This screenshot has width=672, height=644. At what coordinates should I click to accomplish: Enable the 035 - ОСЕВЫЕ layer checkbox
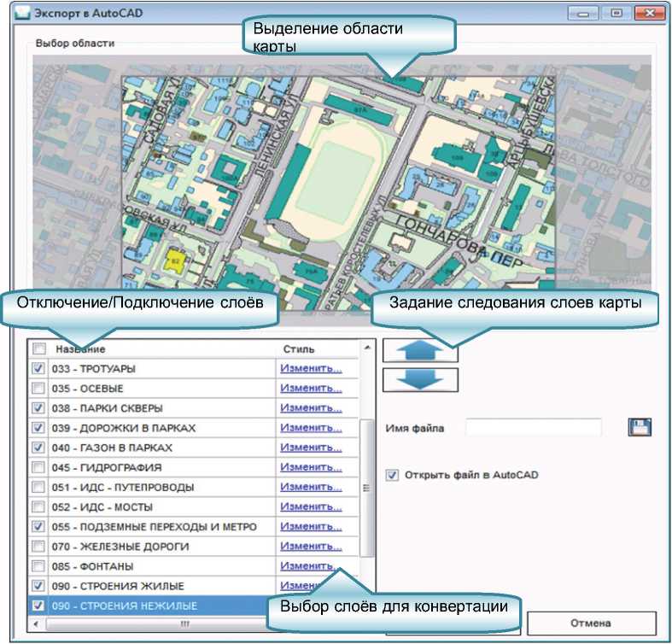38,388
